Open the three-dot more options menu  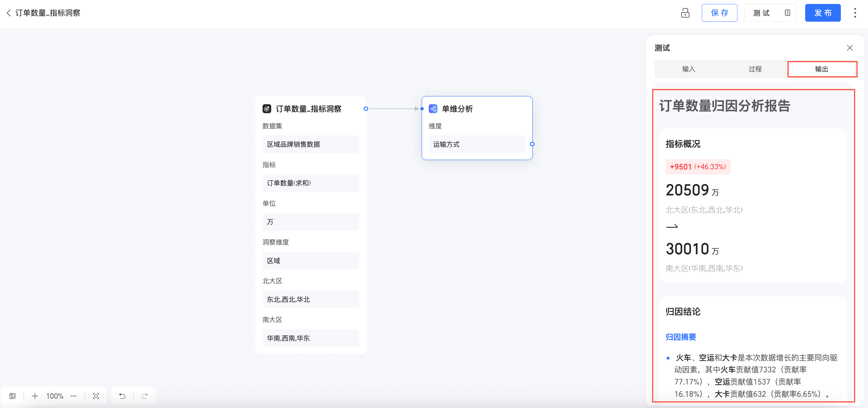[x=855, y=13]
